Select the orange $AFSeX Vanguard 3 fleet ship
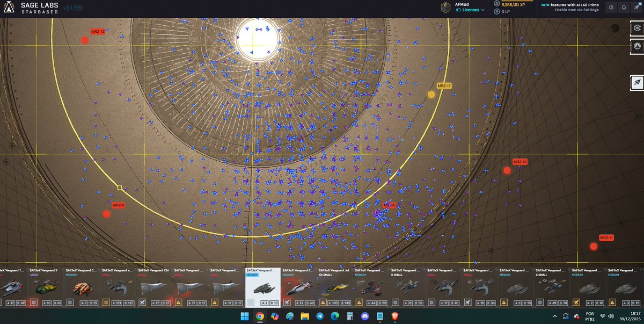 pos(82,289)
